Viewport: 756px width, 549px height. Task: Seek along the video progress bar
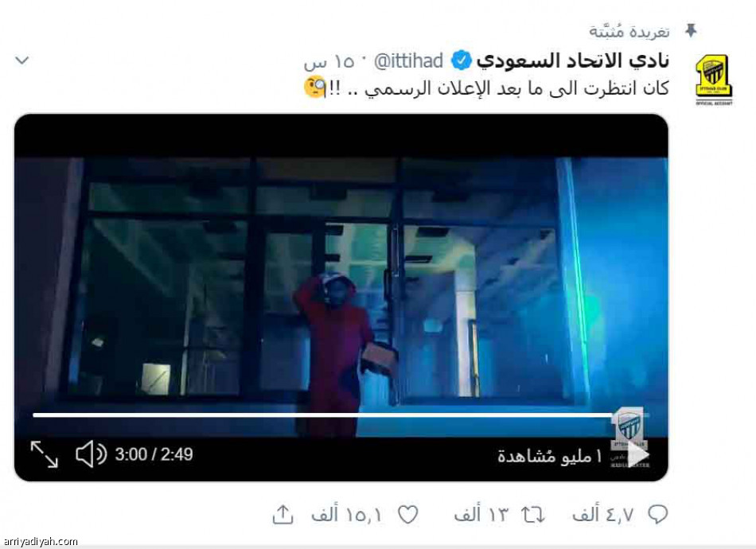(x=341, y=415)
